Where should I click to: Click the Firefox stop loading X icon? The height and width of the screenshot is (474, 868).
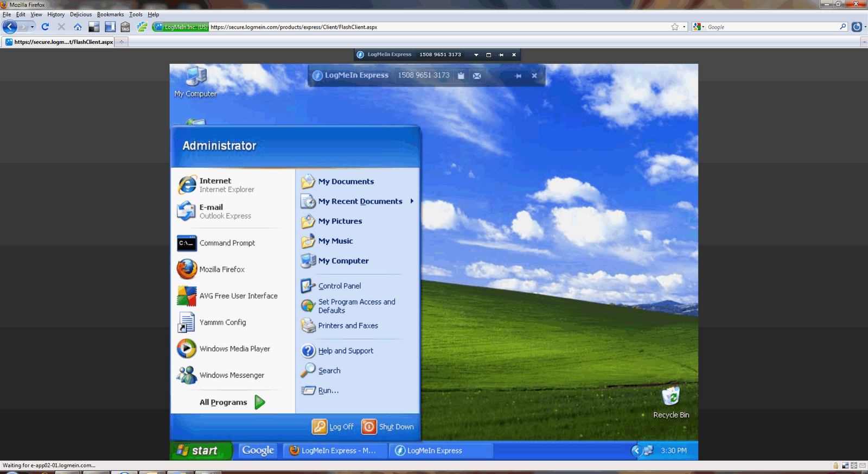[x=61, y=27]
